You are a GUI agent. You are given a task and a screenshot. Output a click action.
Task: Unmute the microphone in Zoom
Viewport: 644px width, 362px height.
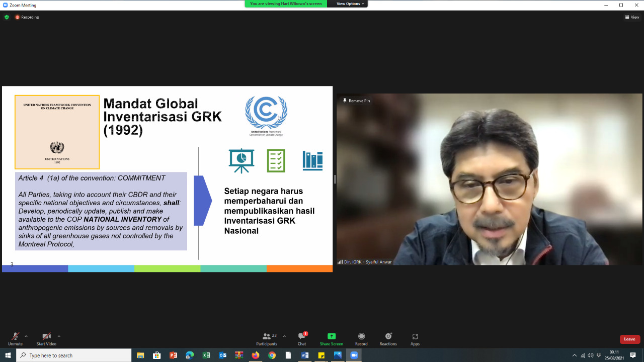click(x=15, y=339)
